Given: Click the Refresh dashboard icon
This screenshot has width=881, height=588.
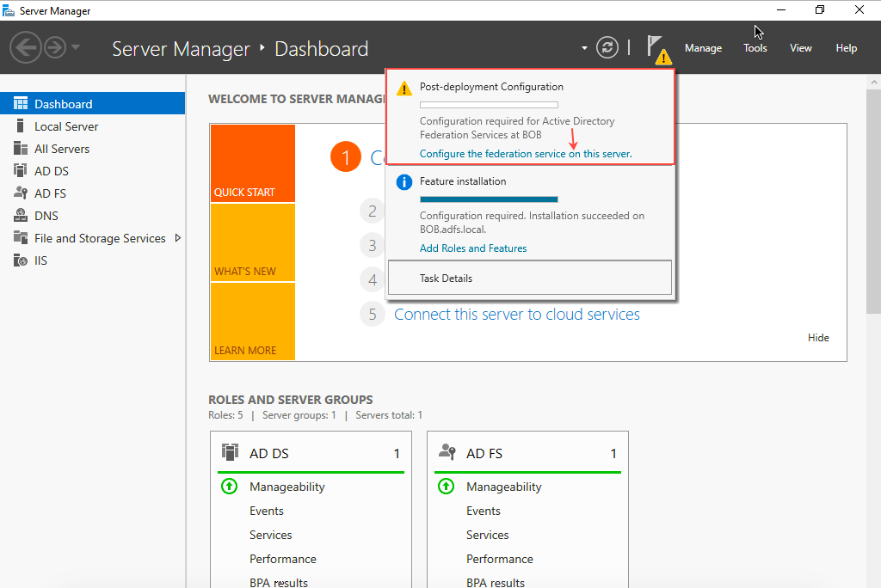Looking at the screenshot, I should pyautogui.click(x=607, y=48).
